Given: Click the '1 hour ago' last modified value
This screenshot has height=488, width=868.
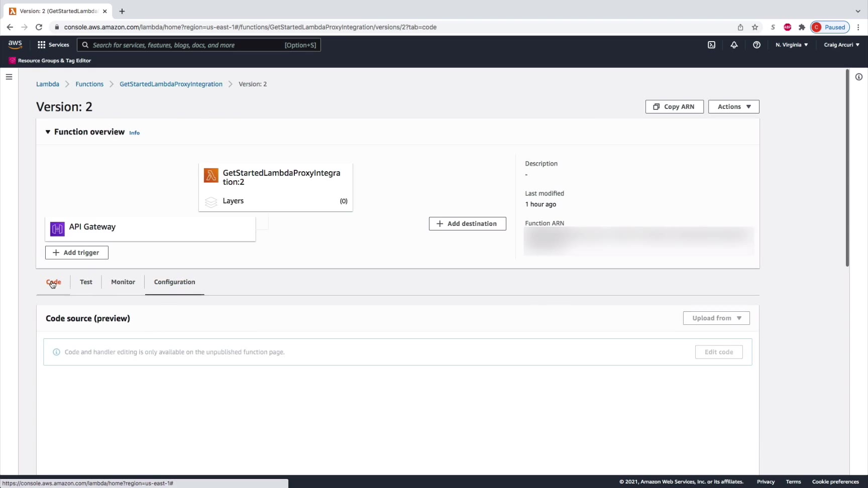Looking at the screenshot, I should pyautogui.click(x=540, y=204).
